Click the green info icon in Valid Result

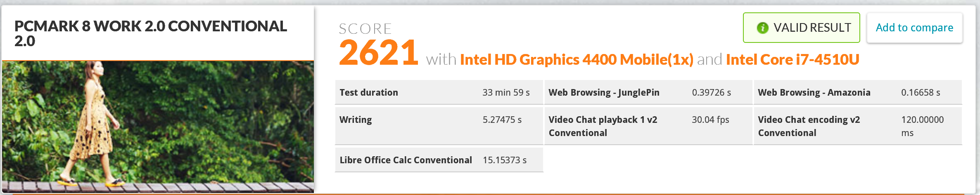[x=762, y=28]
